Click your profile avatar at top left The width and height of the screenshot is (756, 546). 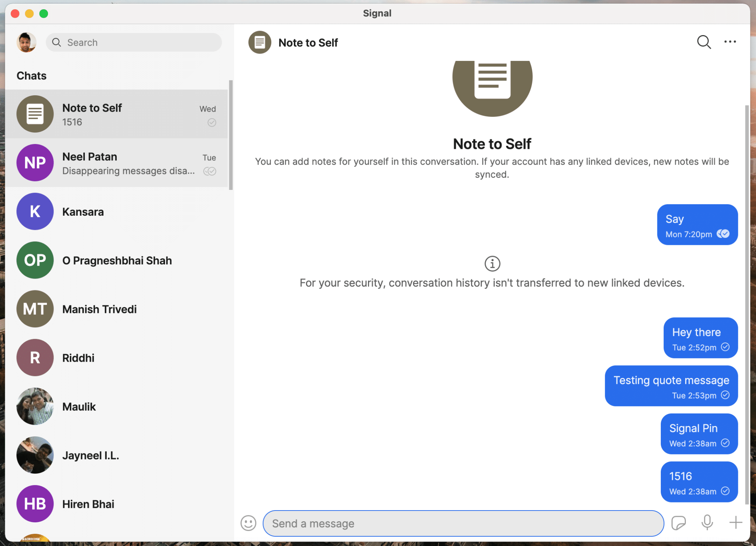(x=26, y=42)
